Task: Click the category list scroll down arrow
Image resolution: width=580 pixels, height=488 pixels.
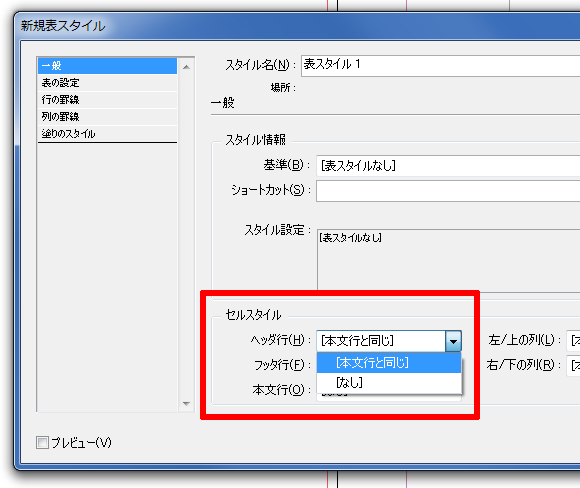Action: click(x=186, y=404)
